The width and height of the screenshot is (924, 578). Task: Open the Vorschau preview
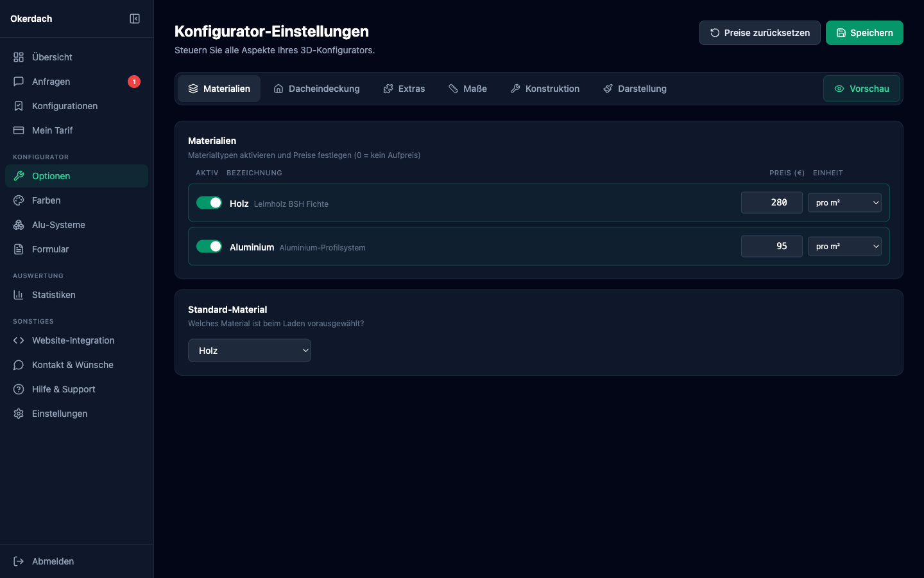pos(862,89)
